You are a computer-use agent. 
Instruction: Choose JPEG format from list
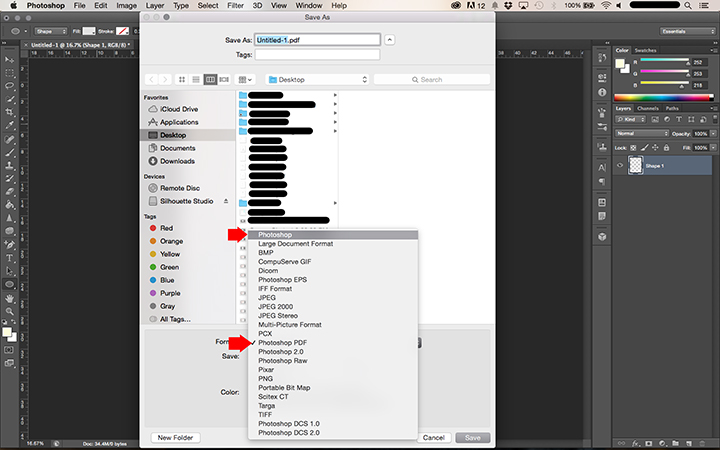click(x=333, y=298)
